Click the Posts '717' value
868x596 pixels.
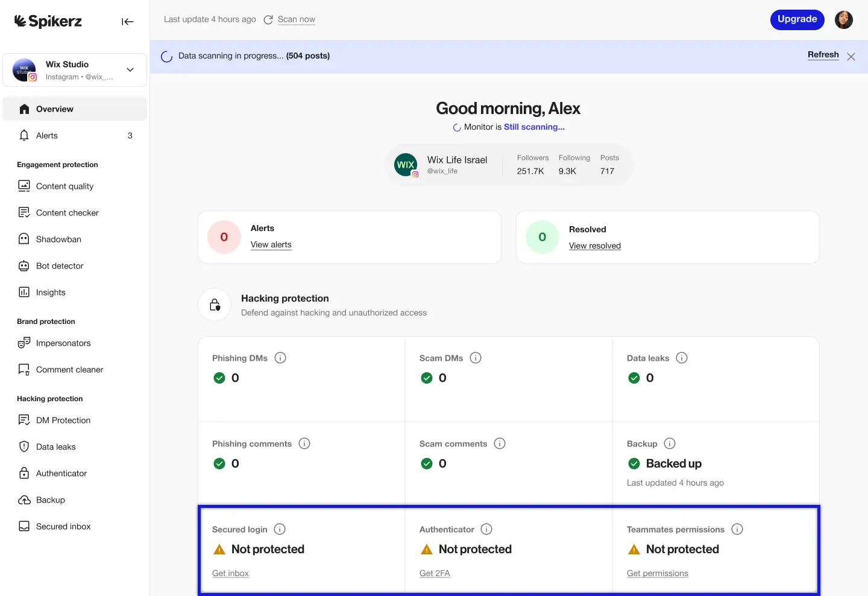tap(608, 171)
